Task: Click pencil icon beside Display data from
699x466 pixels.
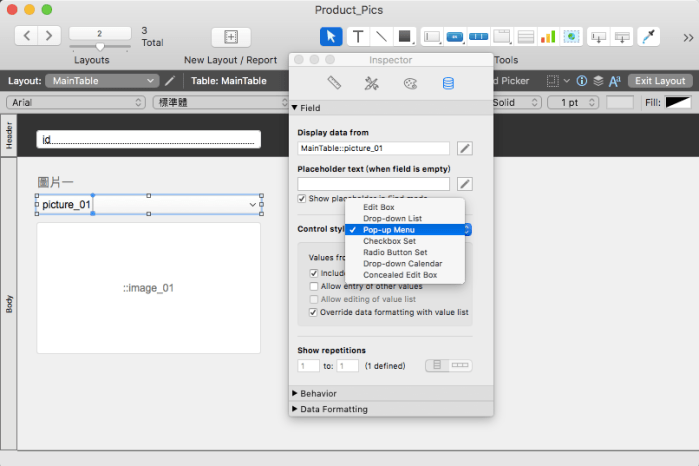Action: click(x=465, y=148)
